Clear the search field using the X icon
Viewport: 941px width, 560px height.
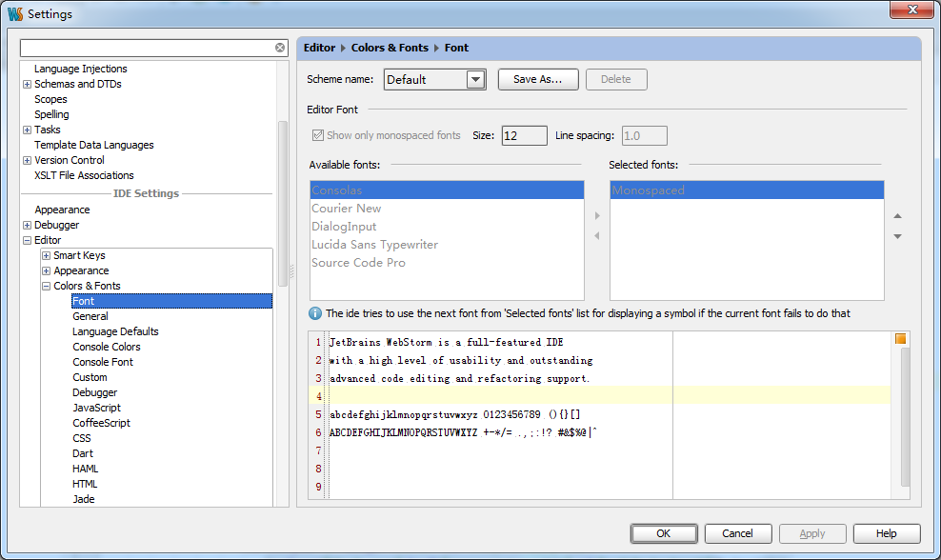[x=279, y=47]
